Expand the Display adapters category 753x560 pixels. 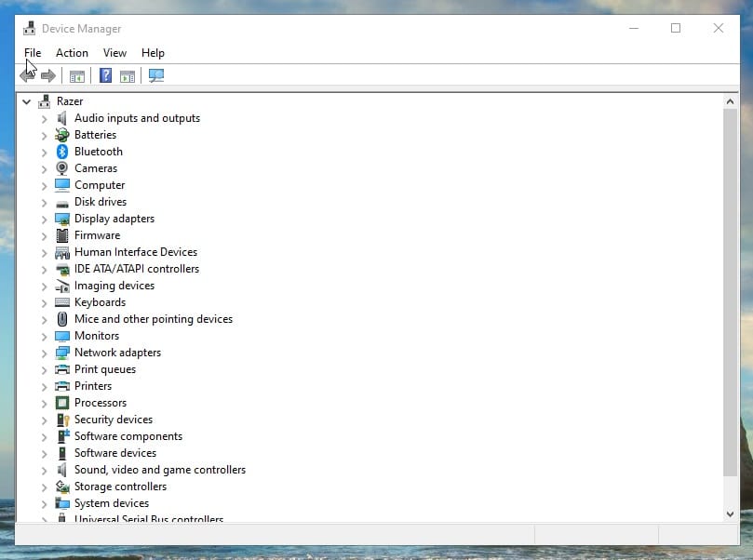pos(44,219)
